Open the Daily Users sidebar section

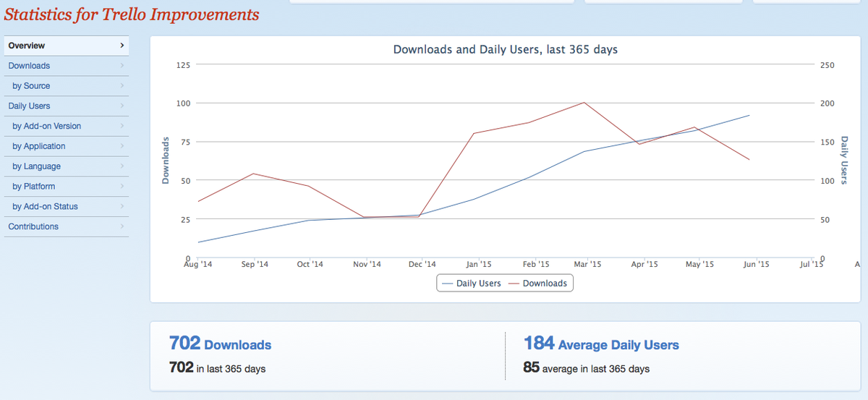click(x=66, y=106)
